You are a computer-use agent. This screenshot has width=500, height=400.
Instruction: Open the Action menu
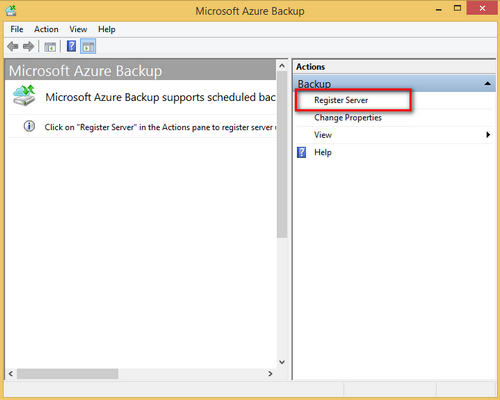(46, 29)
